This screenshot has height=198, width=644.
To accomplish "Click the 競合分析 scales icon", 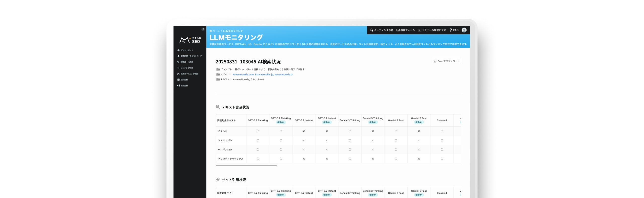I will (x=178, y=80).
